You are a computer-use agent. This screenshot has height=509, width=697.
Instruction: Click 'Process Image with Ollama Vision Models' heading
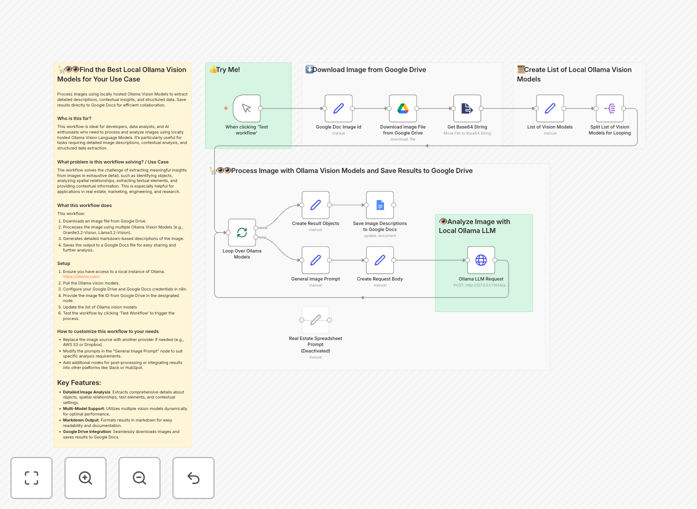click(341, 171)
